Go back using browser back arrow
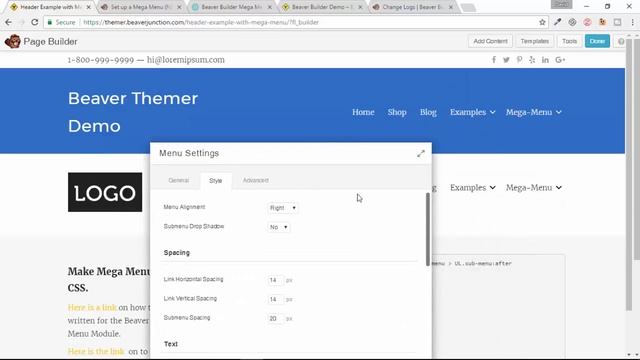This screenshot has width=640, height=360. tap(9, 22)
